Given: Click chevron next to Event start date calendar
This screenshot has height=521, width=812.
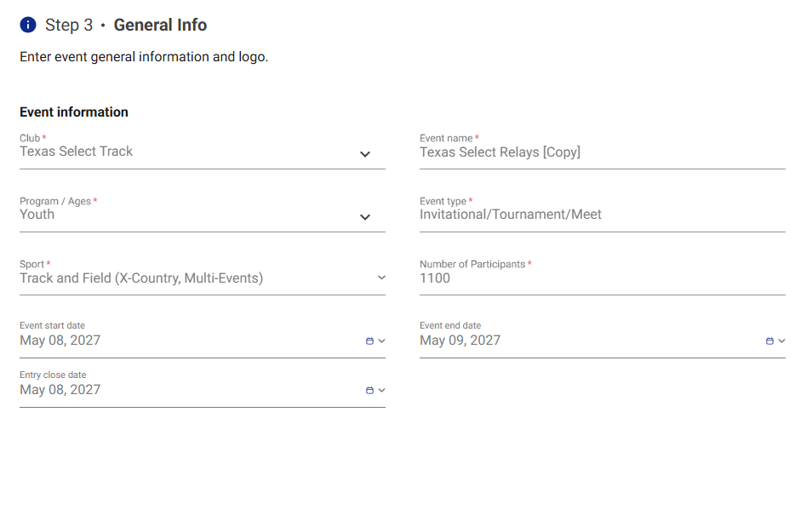Looking at the screenshot, I should coord(381,341).
